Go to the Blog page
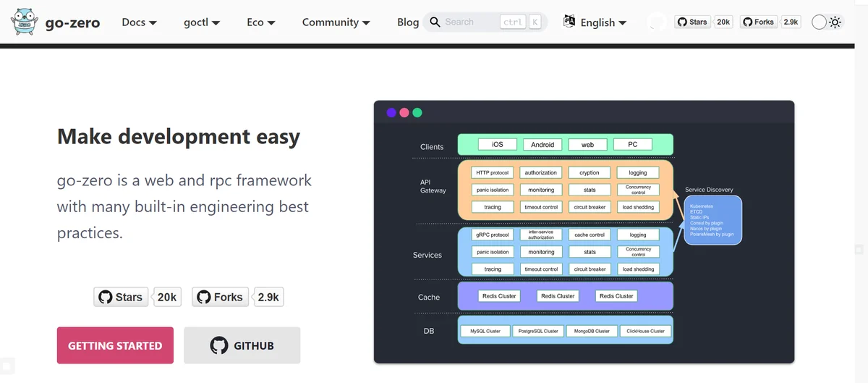The image size is (868, 383). [x=408, y=22]
